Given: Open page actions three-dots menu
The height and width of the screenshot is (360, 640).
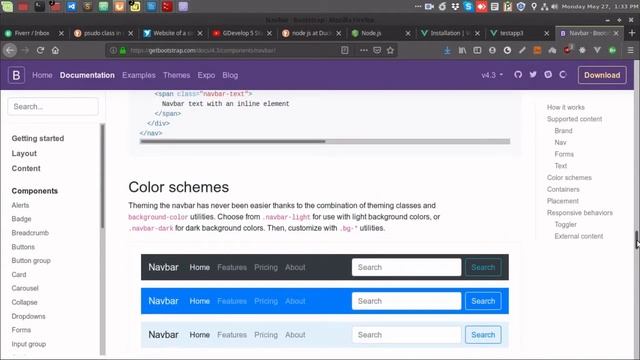Looking at the screenshot, I should pos(364,50).
